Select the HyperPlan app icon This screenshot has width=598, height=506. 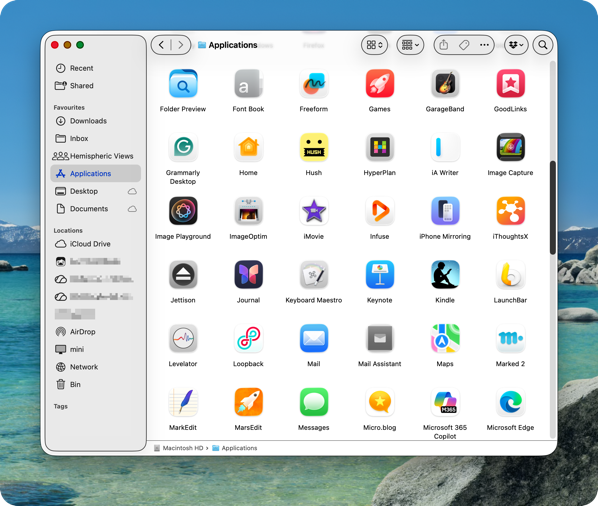point(379,147)
